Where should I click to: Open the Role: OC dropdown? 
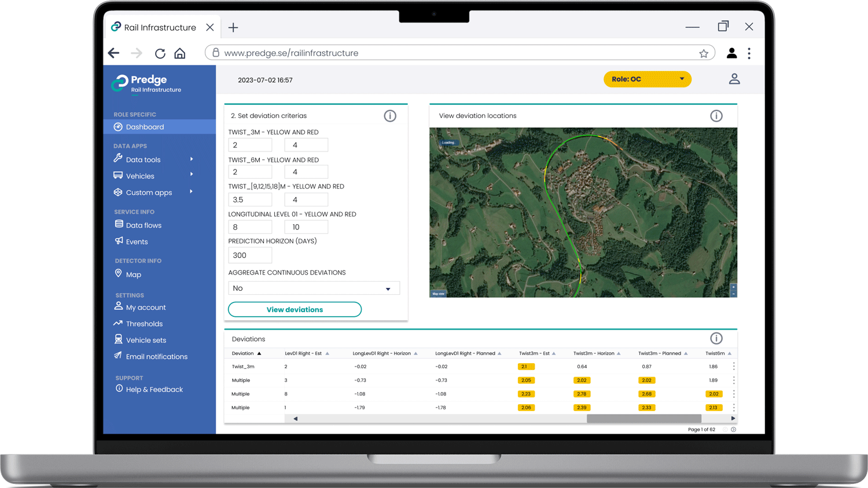[648, 79]
